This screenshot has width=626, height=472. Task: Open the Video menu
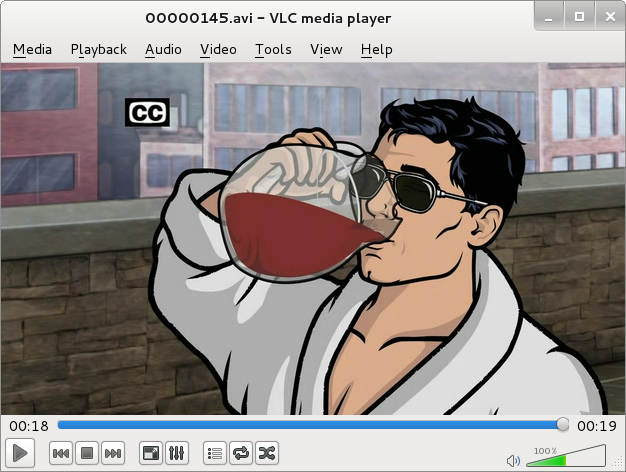click(218, 50)
